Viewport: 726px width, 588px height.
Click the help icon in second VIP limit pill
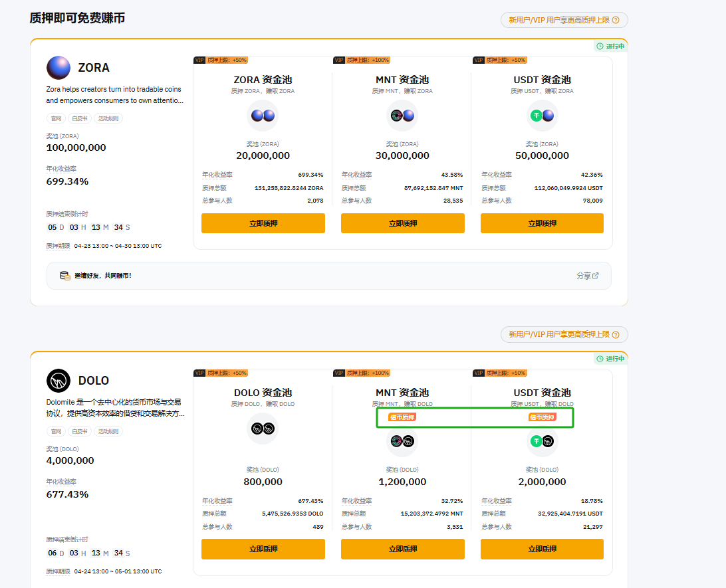tap(616, 334)
